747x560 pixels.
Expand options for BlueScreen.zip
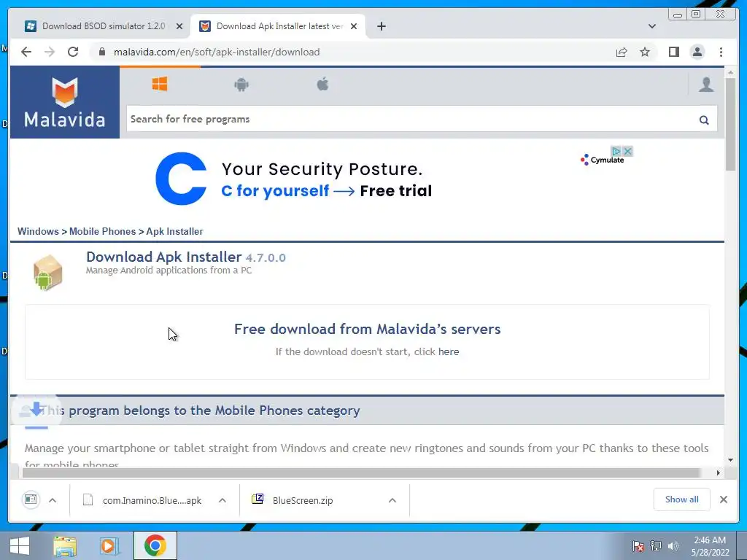click(x=392, y=500)
